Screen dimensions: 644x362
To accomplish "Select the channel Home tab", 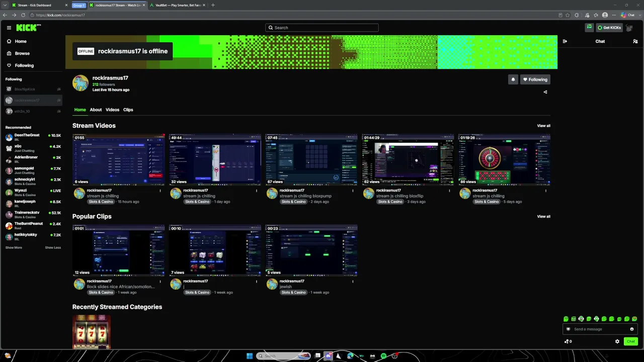I will click(80, 110).
